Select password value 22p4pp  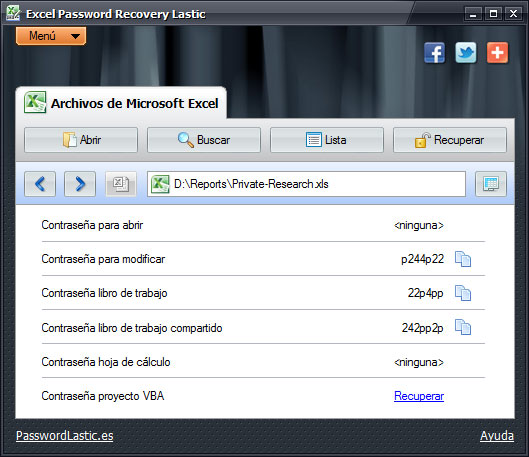point(425,293)
